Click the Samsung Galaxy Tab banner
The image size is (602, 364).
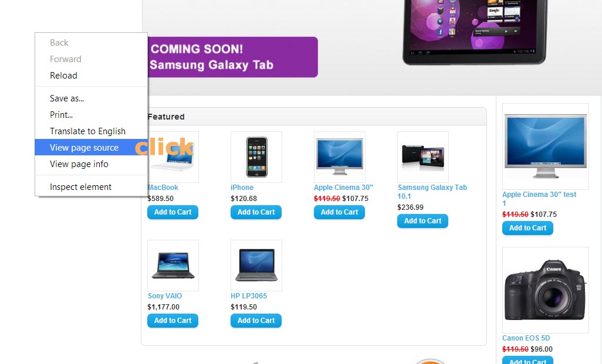click(371, 46)
